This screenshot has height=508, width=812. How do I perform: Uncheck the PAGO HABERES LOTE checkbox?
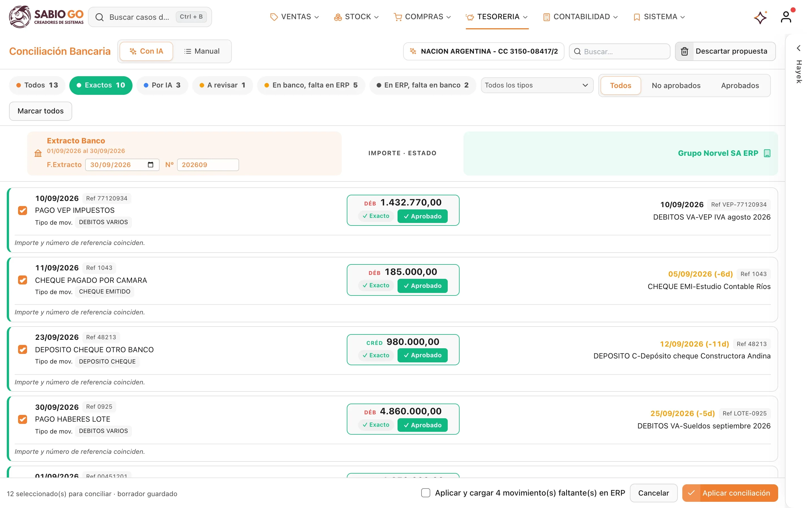23,419
